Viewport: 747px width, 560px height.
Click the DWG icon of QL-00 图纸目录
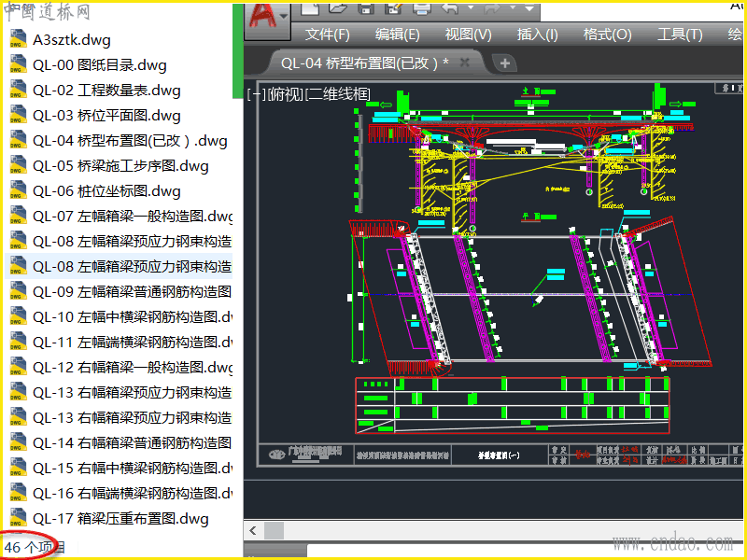[18, 64]
